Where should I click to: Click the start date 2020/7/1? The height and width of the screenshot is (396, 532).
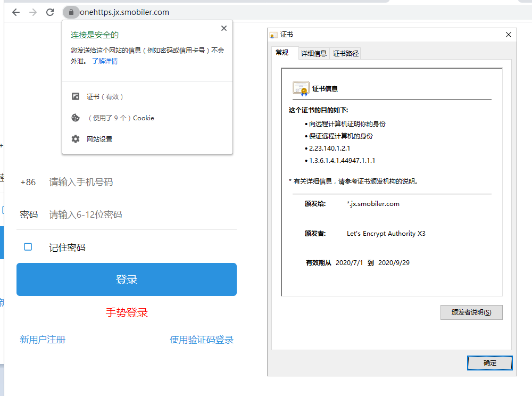pos(349,262)
